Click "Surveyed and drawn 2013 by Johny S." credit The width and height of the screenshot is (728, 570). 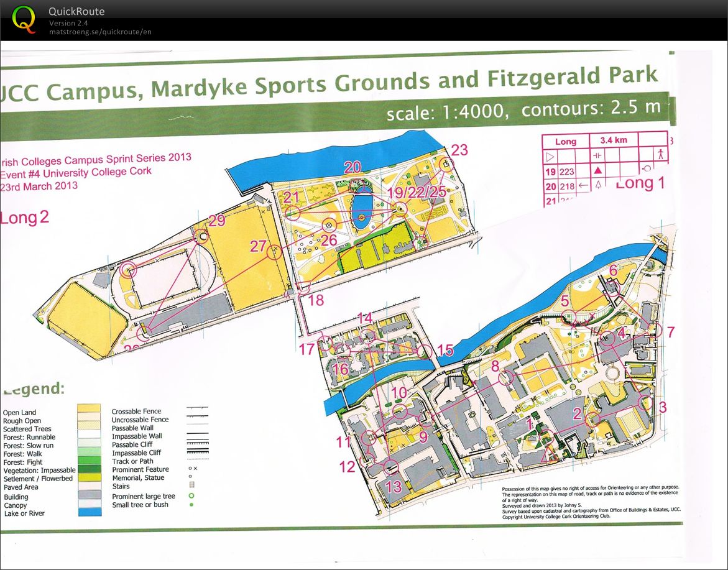click(542, 505)
